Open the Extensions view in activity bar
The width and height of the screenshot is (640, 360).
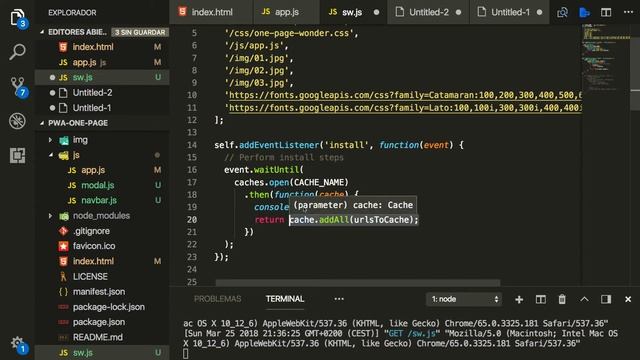pyautogui.click(x=18, y=156)
